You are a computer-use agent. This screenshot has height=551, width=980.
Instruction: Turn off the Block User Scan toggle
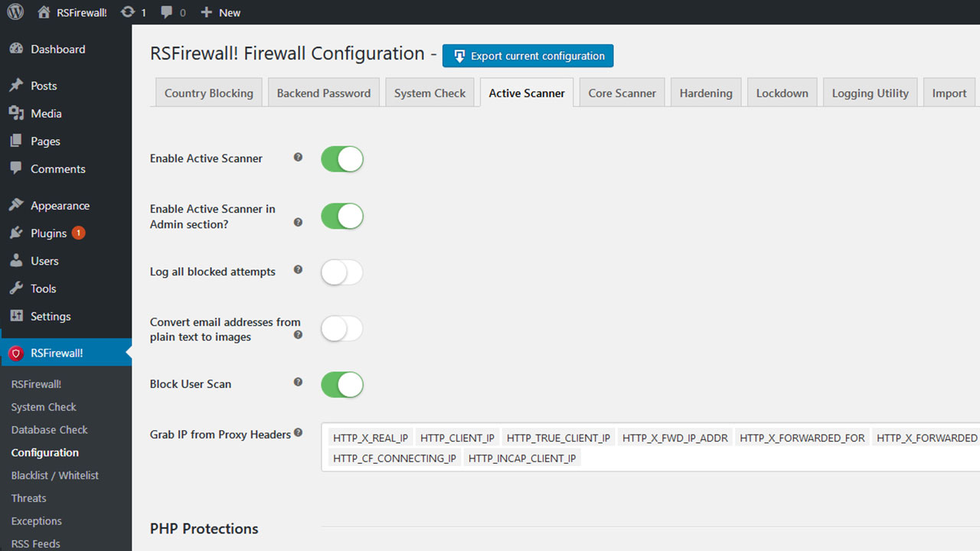tap(341, 384)
